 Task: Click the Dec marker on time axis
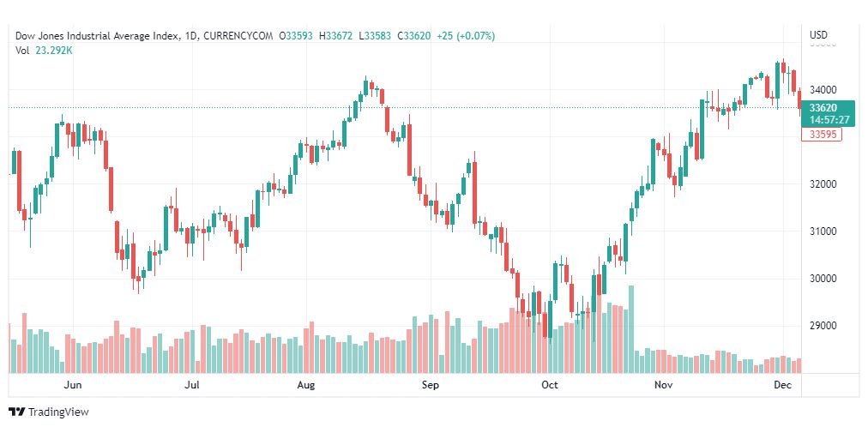click(781, 385)
